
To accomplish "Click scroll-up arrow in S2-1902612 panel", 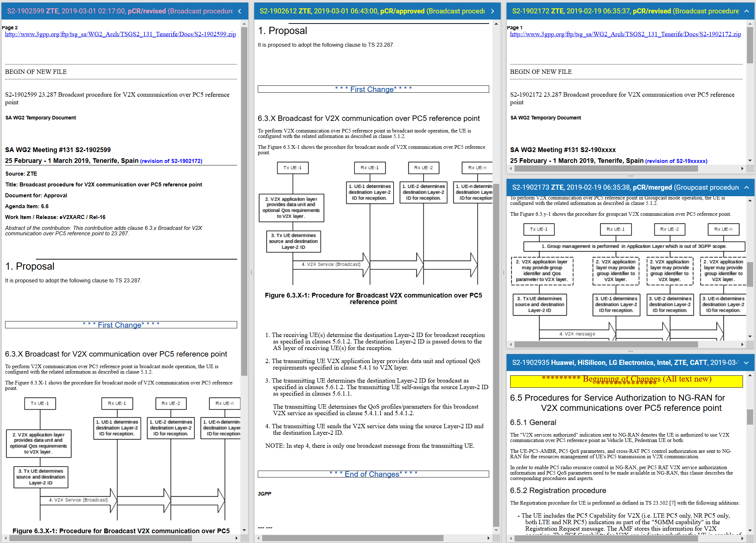I will pos(496,24).
